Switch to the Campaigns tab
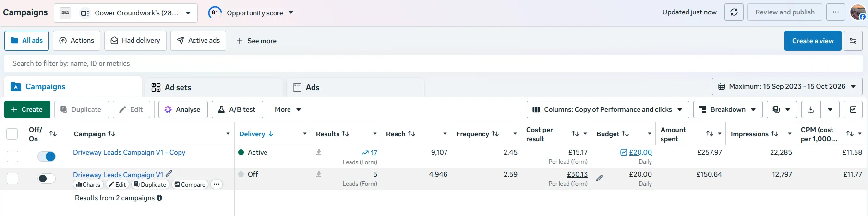868x216 pixels. (x=73, y=86)
